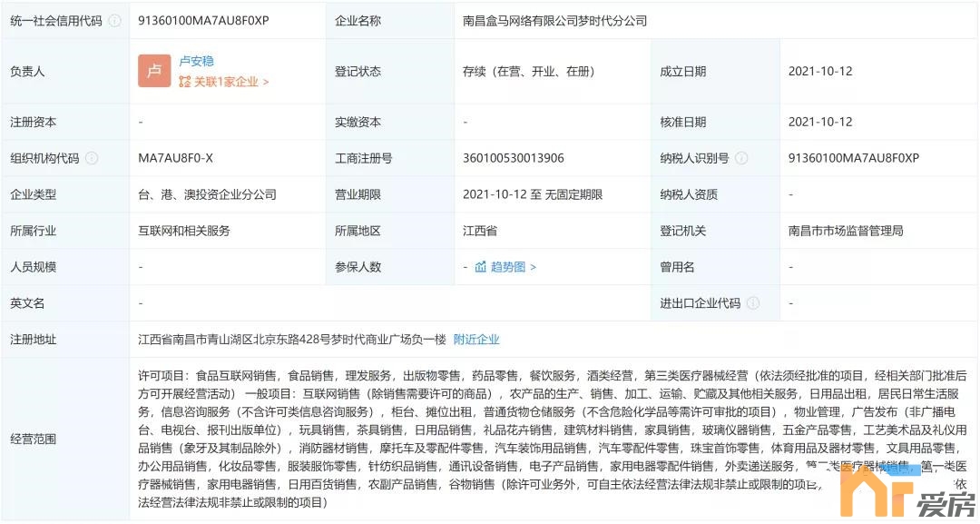Click the 注册资本 label cell

[65, 122]
